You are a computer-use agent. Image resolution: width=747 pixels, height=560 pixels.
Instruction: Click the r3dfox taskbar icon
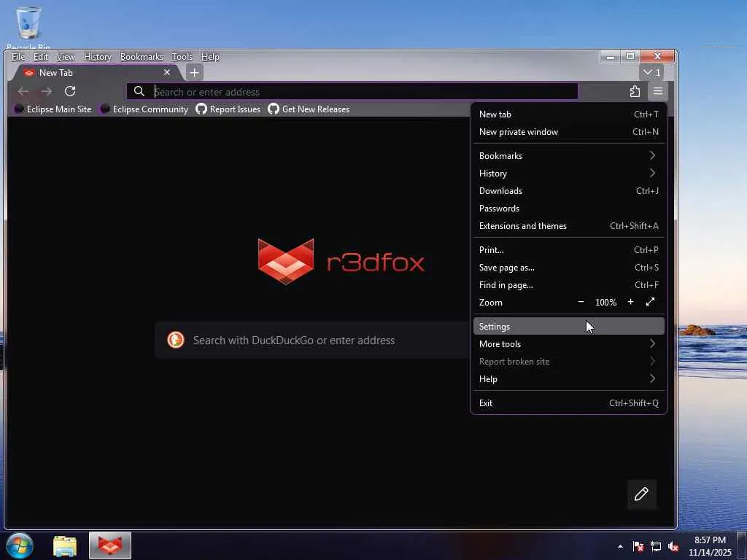tap(110, 545)
